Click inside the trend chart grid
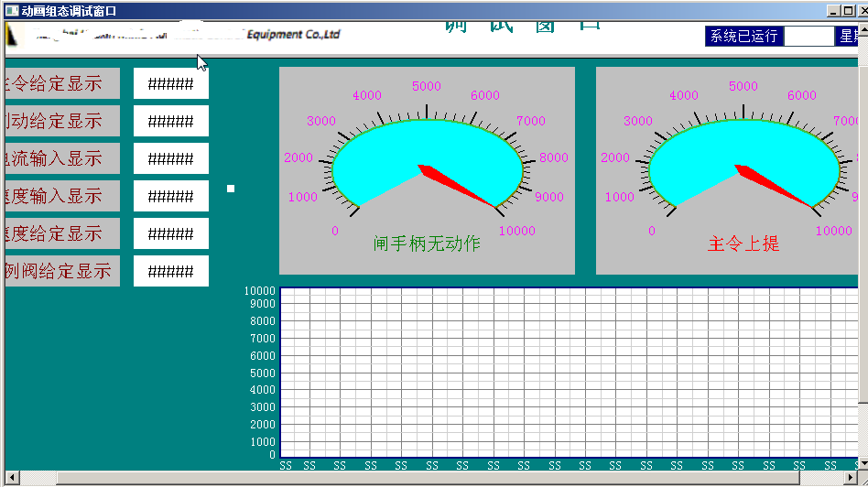 [x=568, y=372]
